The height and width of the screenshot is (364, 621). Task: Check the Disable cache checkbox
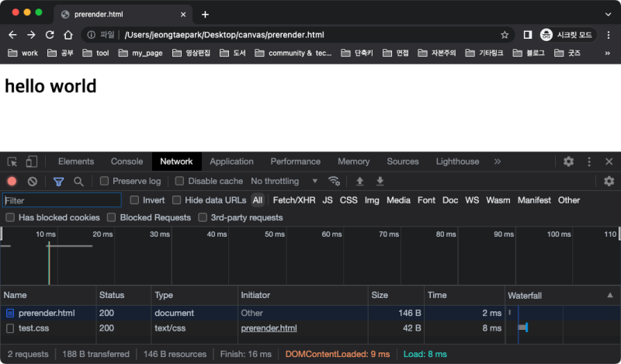[179, 181]
